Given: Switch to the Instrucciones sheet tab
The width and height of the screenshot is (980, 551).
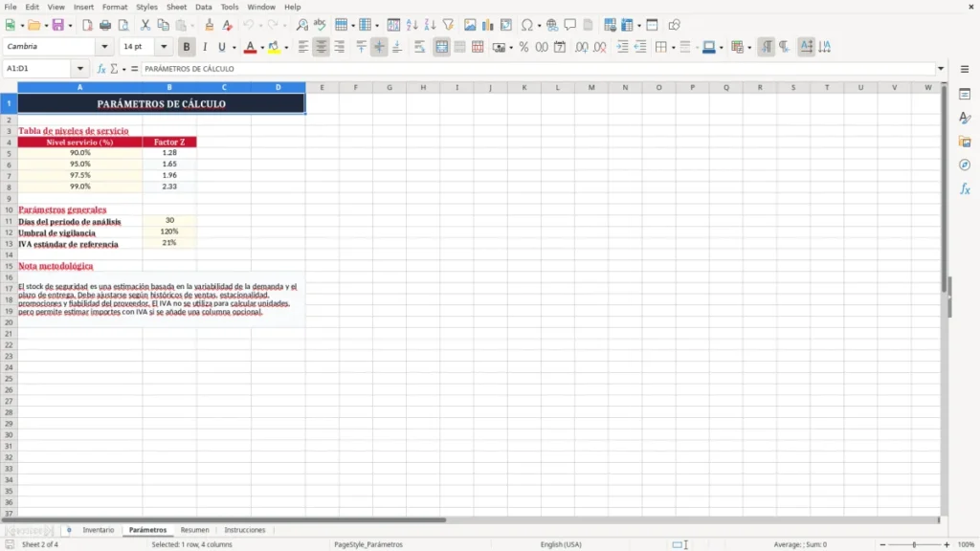Looking at the screenshot, I should coord(244,530).
